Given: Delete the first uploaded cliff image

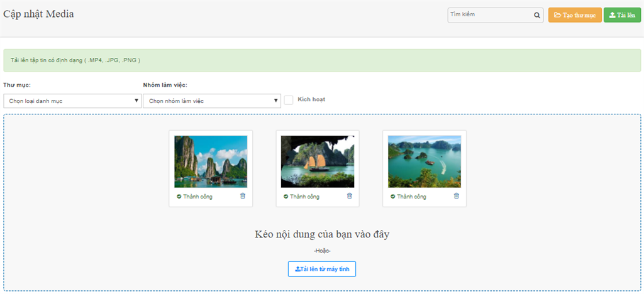Looking at the screenshot, I should (x=242, y=196).
